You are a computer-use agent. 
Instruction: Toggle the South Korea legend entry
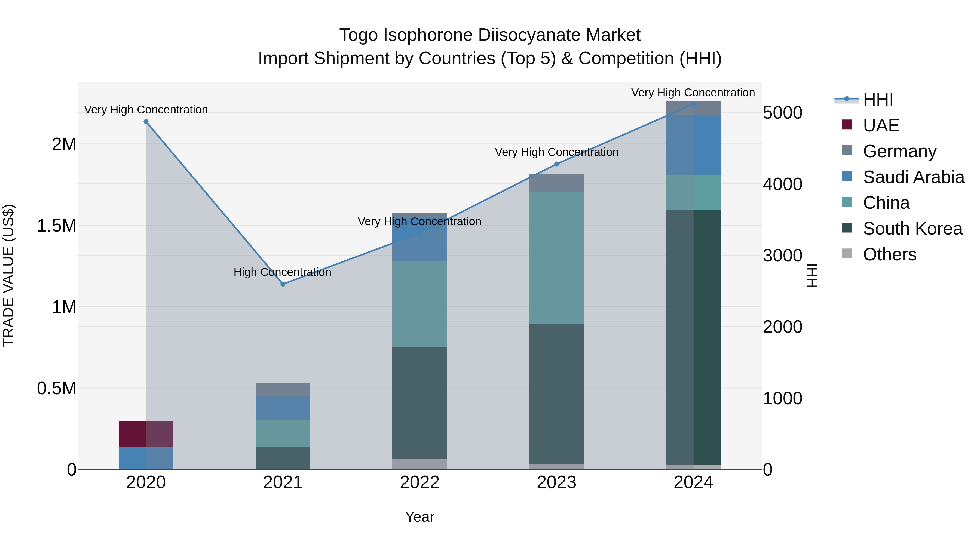click(x=902, y=229)
